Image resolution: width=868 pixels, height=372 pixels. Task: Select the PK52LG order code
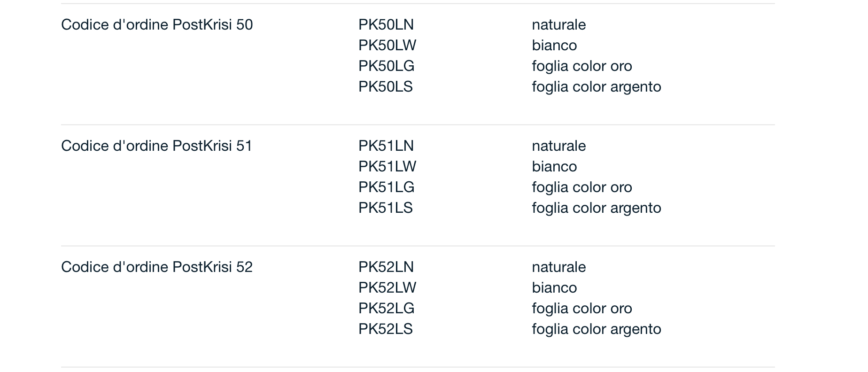386,309
